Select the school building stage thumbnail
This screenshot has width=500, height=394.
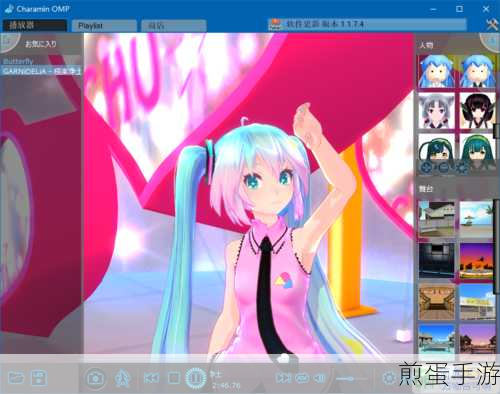click(x=437, y=219)
